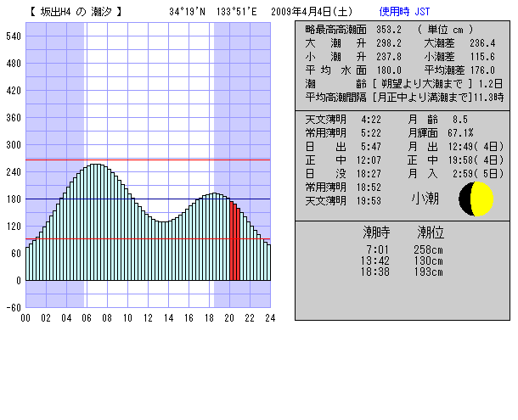Click the tide level '130cm'
The image size is (518, 420).
[x=429, y=260]
